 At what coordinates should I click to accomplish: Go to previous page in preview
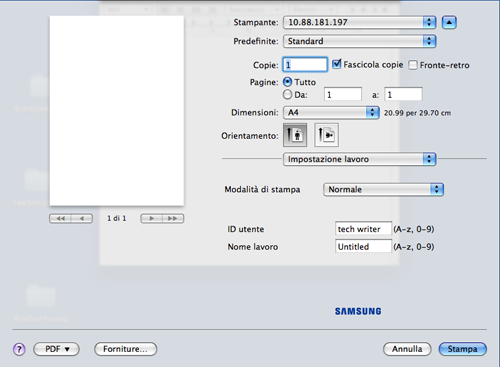click(82, 219)
